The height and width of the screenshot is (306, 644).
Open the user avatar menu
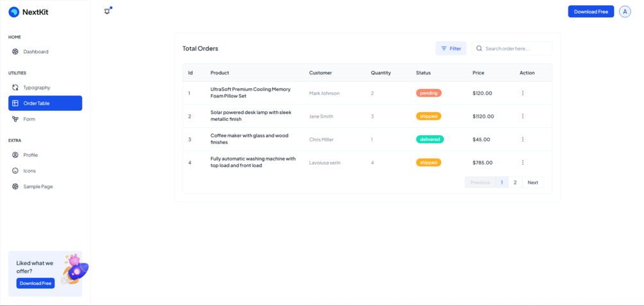click(625, 12)
